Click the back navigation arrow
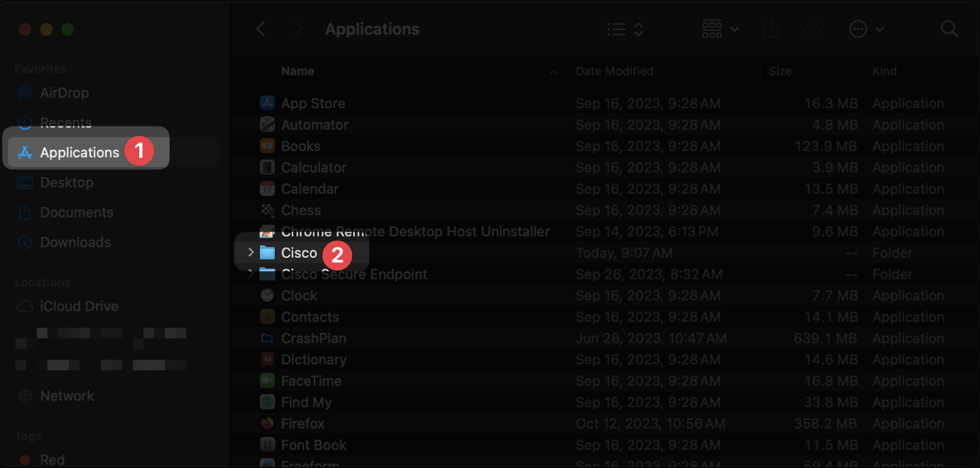Screen dimensions: 980x468 [260, 29]
